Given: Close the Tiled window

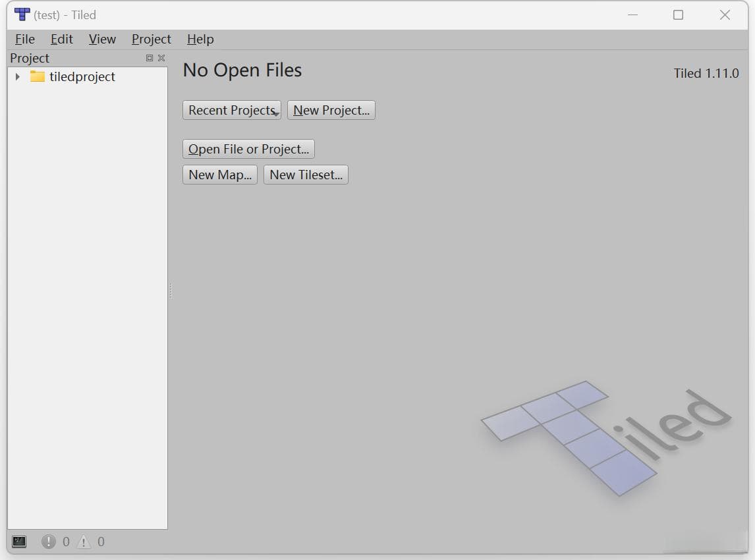Looking at the screenshot, I should pyautogui.click(x=725, y=15).
